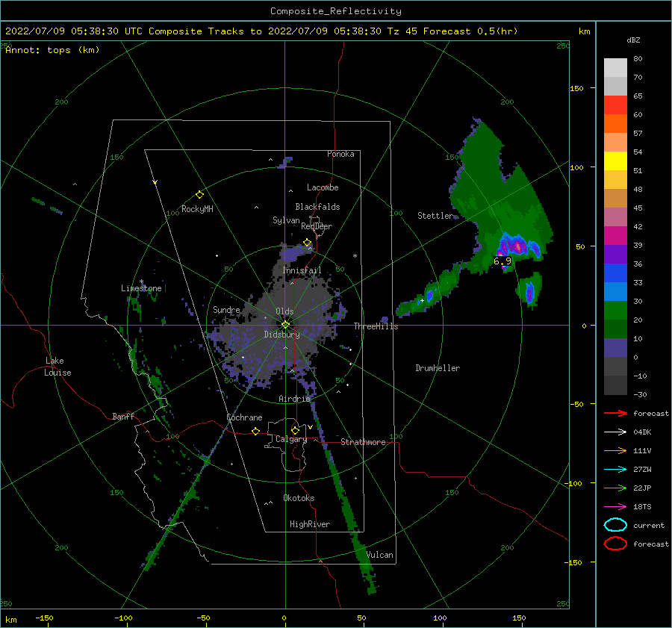Click the dBZ legend heading
The height and width of the screenshot is (628, 672).
pos(633,40)
